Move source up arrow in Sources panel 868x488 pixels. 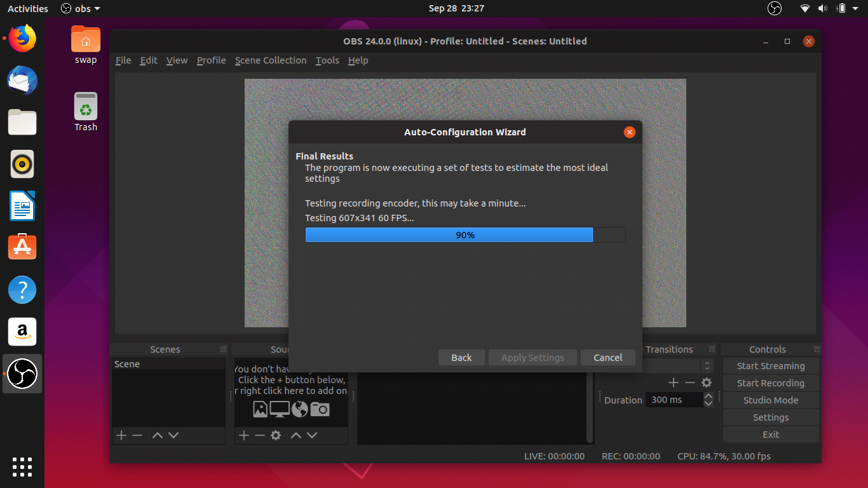pos(295,435)
